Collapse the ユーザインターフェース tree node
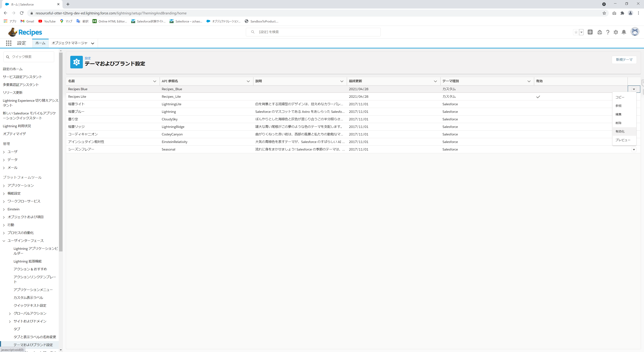The width and height of the screenshot is (644, 352). click(4, 241)
